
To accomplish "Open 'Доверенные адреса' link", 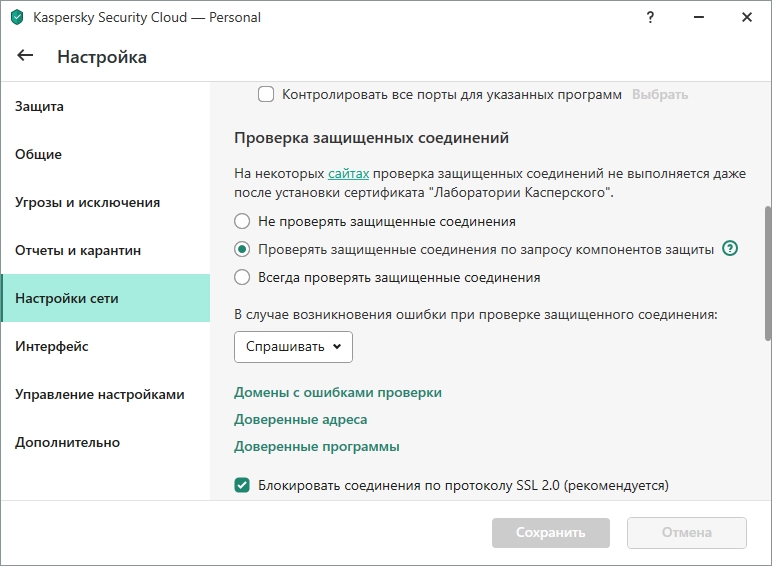I will click(300, 419).
